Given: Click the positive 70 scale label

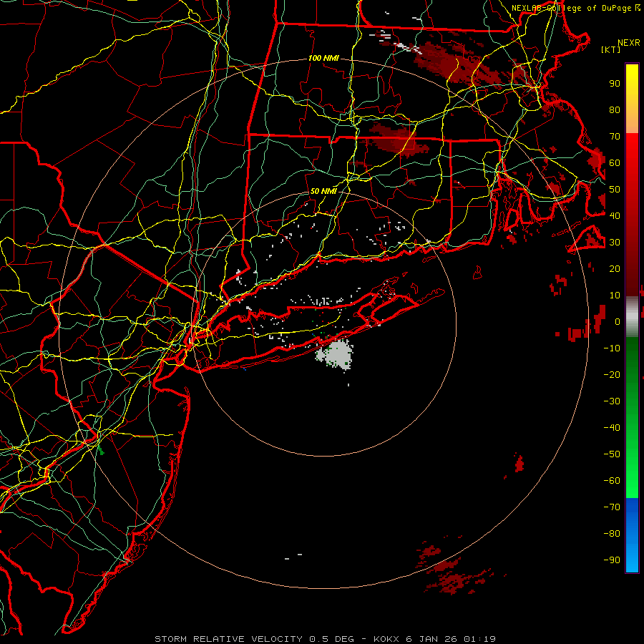Looking at the screenshot, I should tap(615, 137).
